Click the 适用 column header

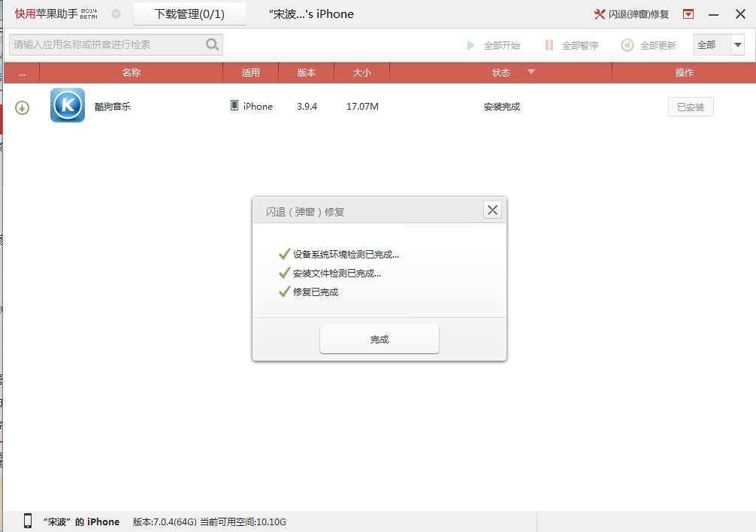[x=251, y=73]
